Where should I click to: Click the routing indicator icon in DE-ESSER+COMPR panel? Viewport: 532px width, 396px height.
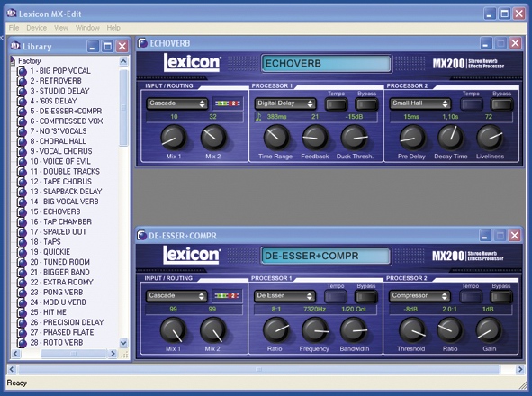click(227, 296)
